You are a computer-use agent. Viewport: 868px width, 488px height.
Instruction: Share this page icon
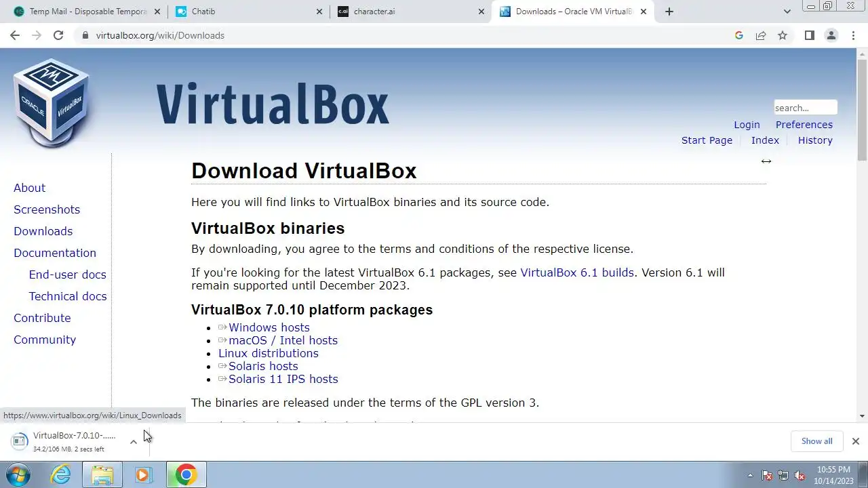[761, 35]
